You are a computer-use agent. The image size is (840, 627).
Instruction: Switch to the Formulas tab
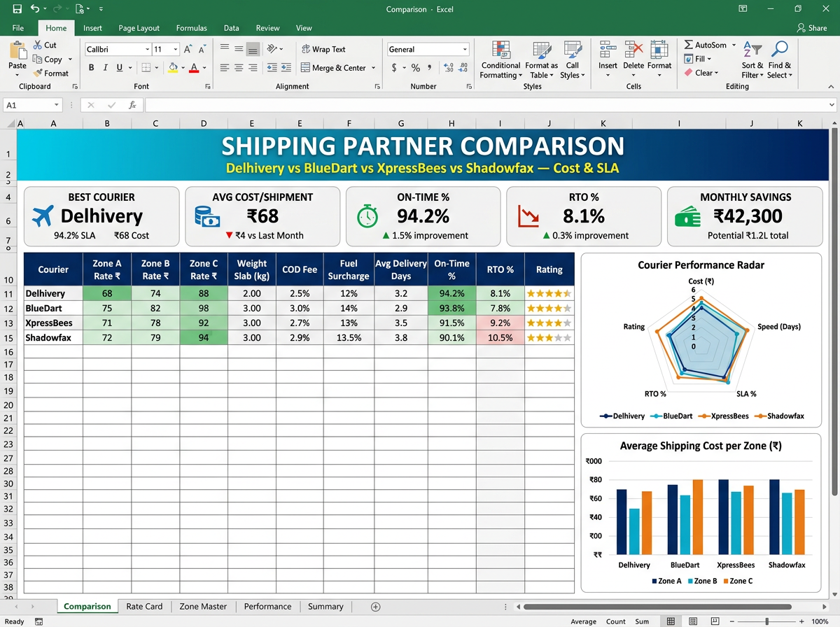coord(191,28)
